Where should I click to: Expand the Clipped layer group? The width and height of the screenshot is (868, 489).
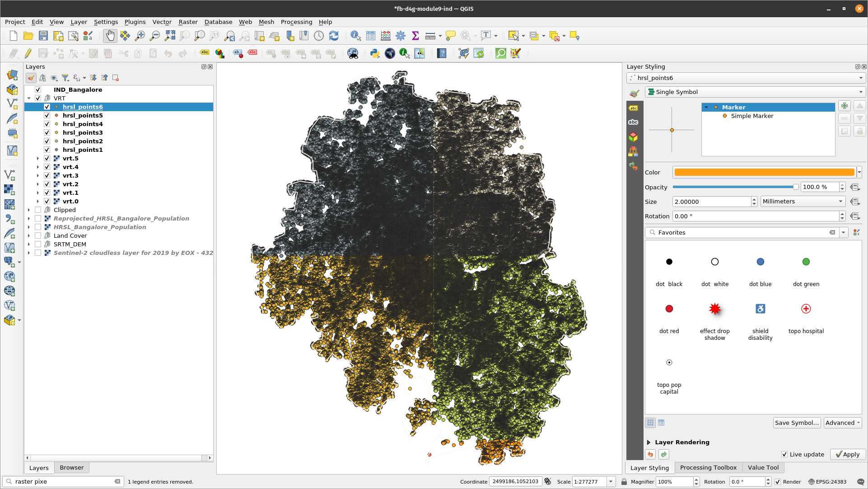pos(28,209)
